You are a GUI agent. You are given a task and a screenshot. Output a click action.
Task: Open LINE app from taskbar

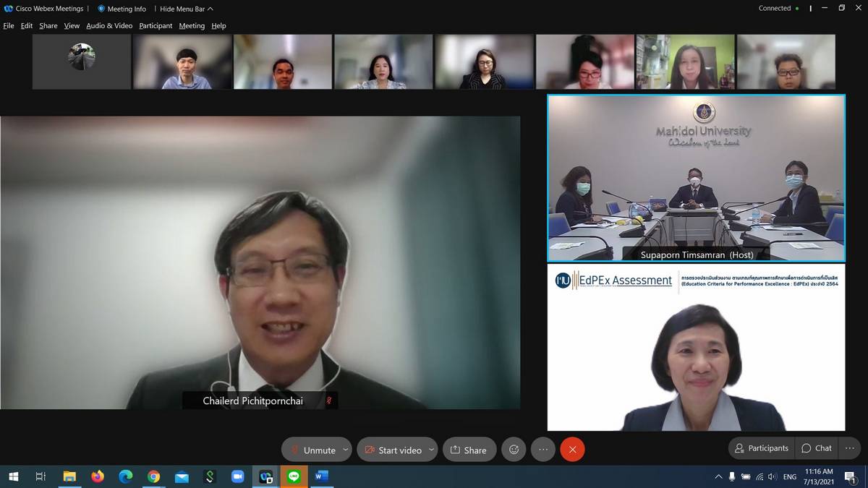point(294,476)
